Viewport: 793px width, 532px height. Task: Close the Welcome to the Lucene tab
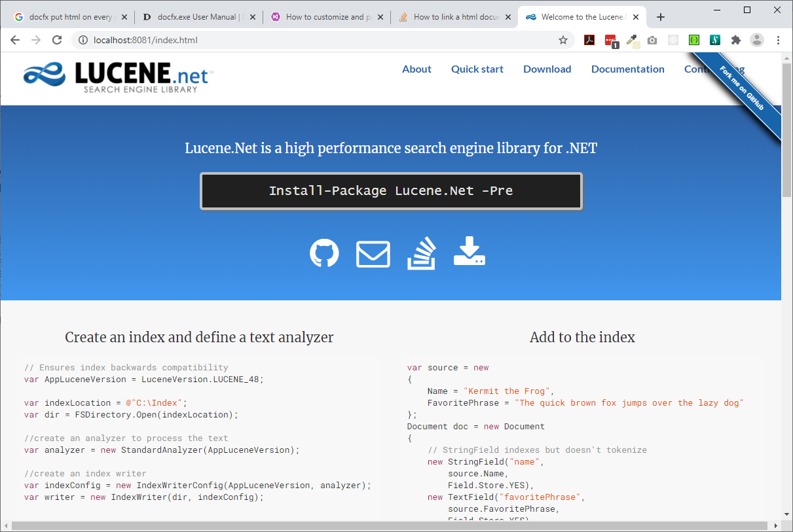[635, 17]
